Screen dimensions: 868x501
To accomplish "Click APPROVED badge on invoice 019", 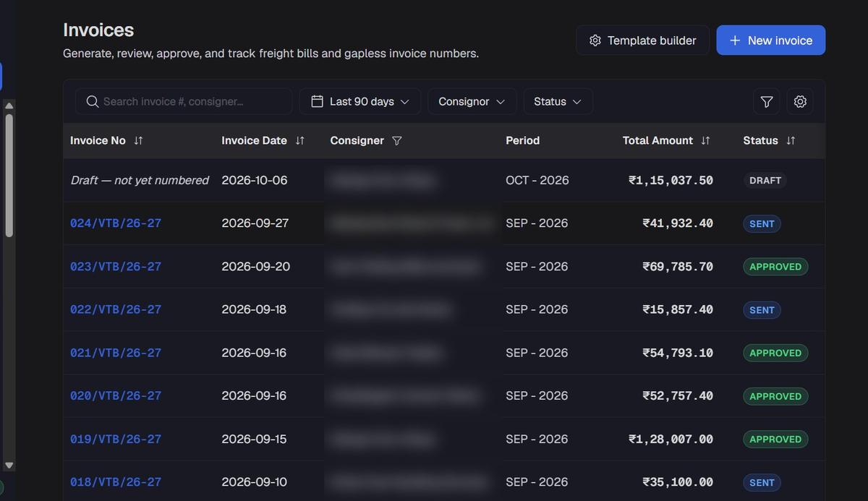I will click(775, 439).
